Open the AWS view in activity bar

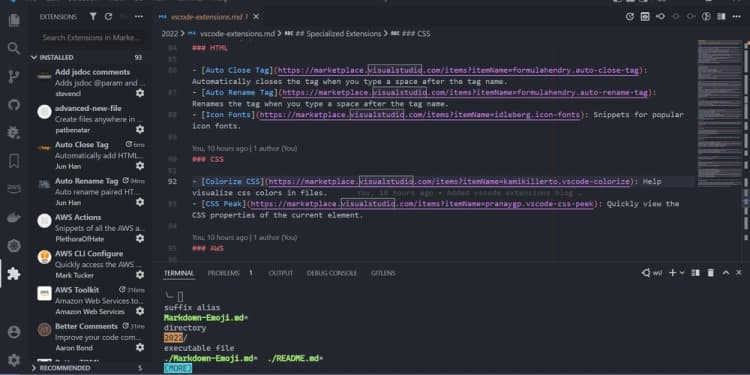pos(14,189)
